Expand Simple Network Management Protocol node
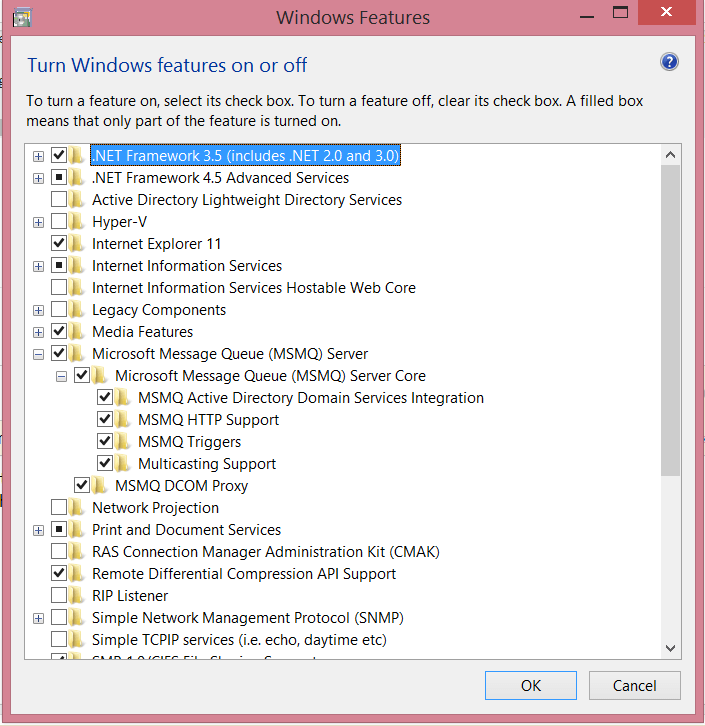This screenshot has height=726, width=705. pos(38,619)
